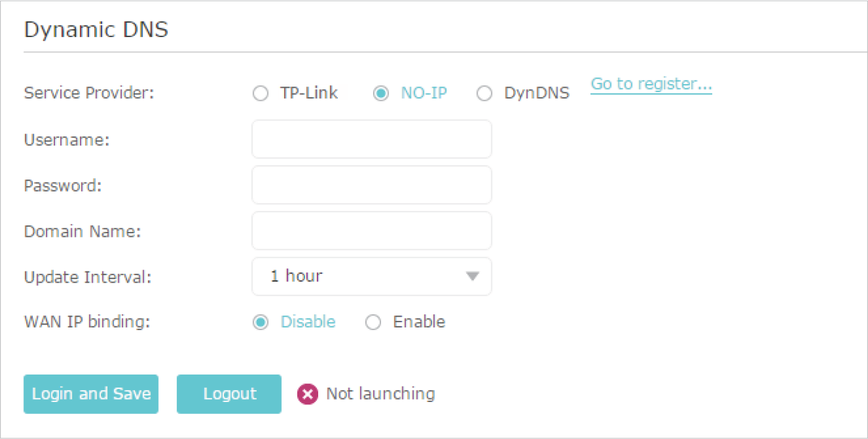Click the Username label text
This screenshot has width=868, height=439.
[x=66, y=140]
